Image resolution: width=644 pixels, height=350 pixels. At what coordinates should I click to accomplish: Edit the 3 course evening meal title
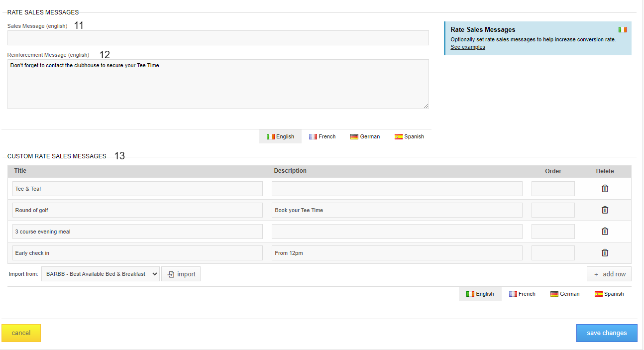point(137,232)
